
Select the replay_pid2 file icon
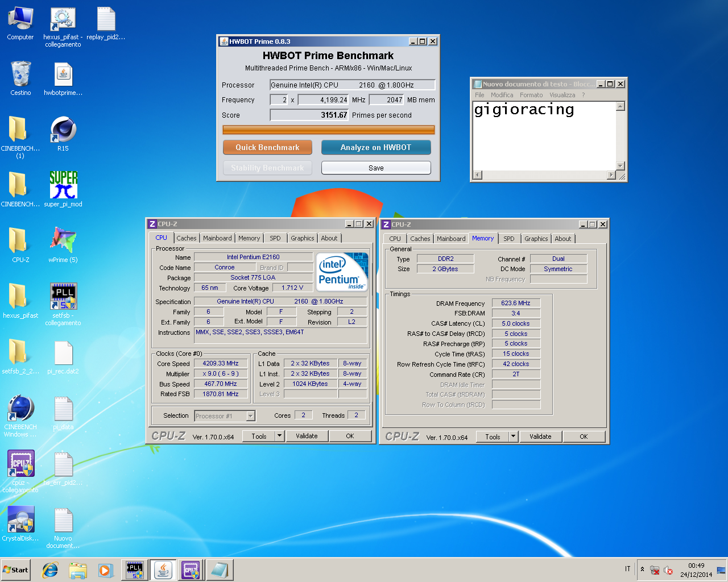(x=106, y=24)
